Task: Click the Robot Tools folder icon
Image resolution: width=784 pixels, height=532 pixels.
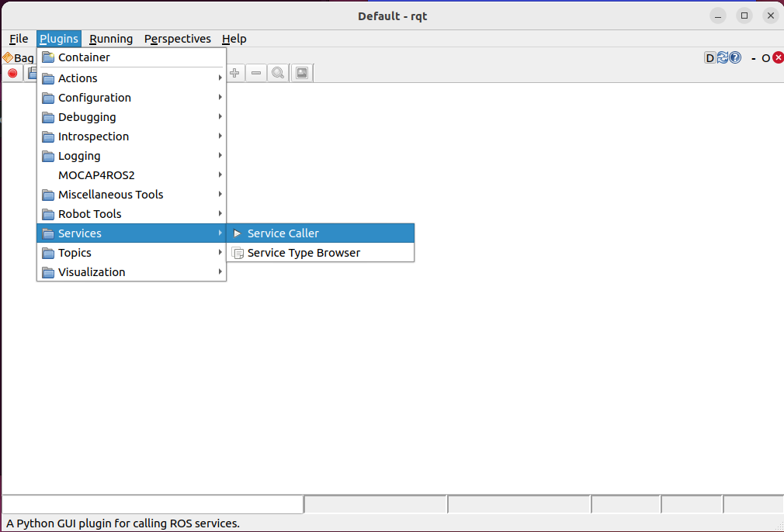Action: [x=48, y=214]
